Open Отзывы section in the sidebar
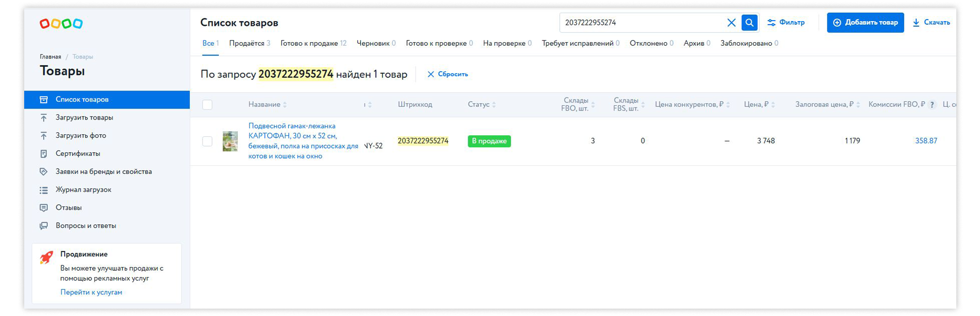 point(68,208)
